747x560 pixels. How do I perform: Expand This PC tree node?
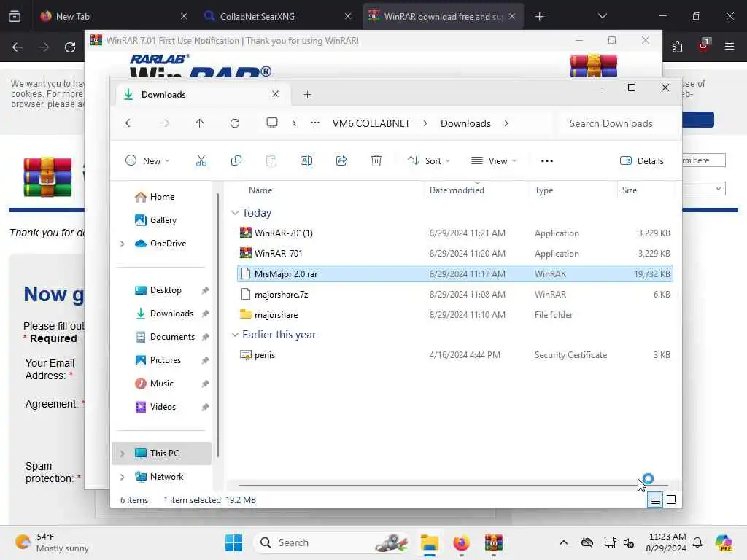coord(122,454)
